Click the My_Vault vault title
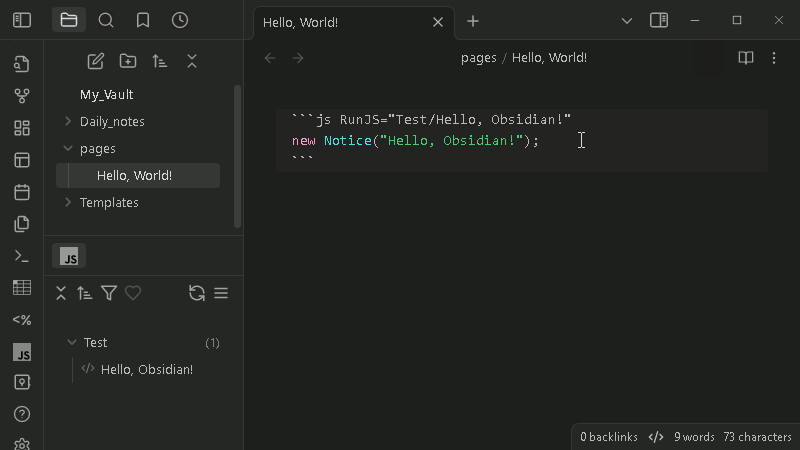This screenshot has width=800, height=450. pos(106,95)
